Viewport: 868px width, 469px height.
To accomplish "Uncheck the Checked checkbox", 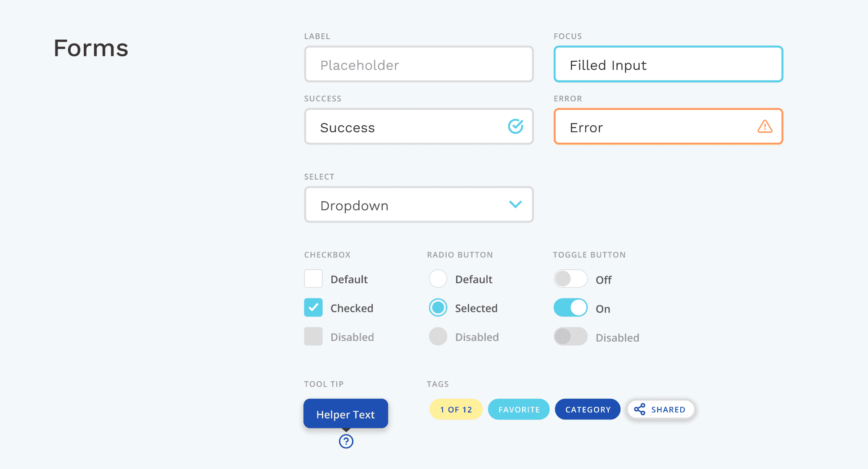I will click(313, 307).
